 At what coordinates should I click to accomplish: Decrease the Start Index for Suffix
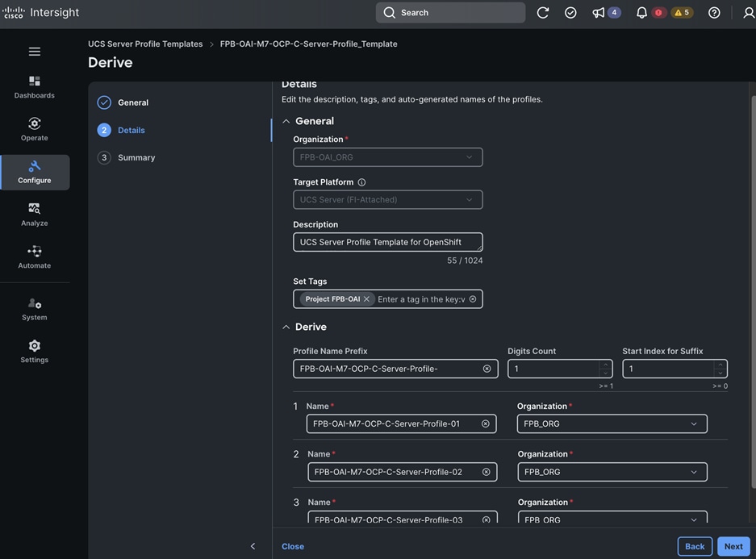click(720, 373)
